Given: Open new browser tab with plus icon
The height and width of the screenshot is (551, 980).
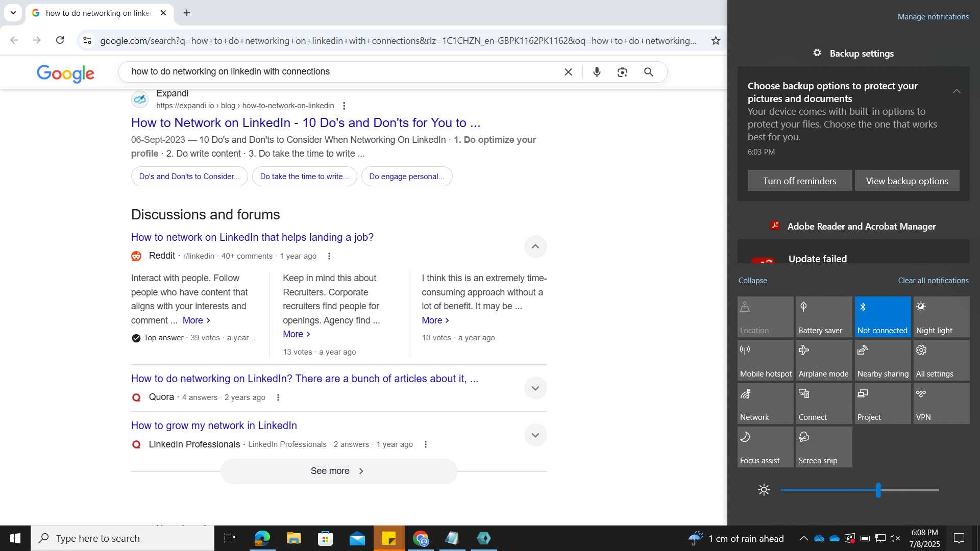Looking at the screenshot, I should coord(187,13).
